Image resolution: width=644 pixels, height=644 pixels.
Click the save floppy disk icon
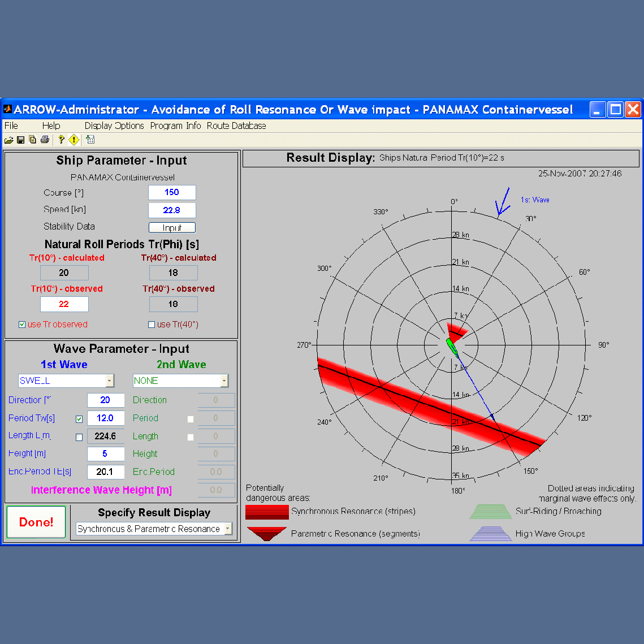pos(20,140)
